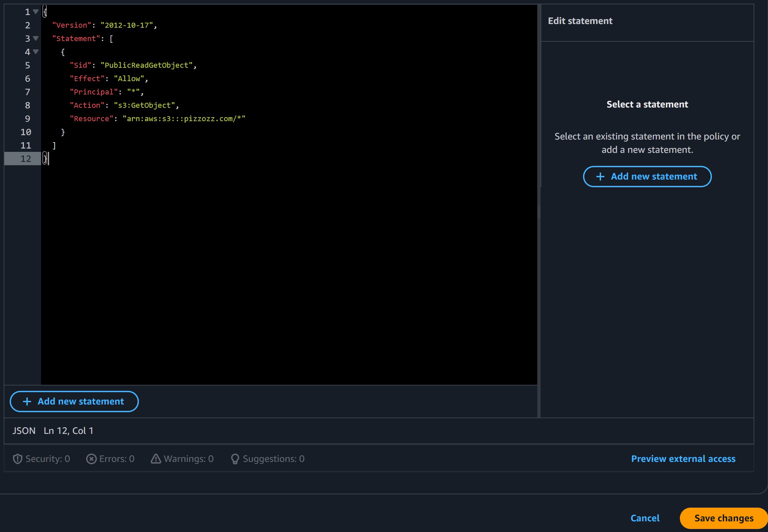
Task: Click the s3:GetObject action value
Action: coord(144,105)
